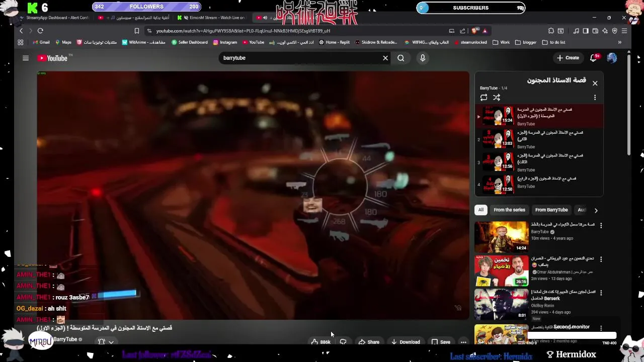
Task: Open the Maps bookmark
Action: coord(63,42)
